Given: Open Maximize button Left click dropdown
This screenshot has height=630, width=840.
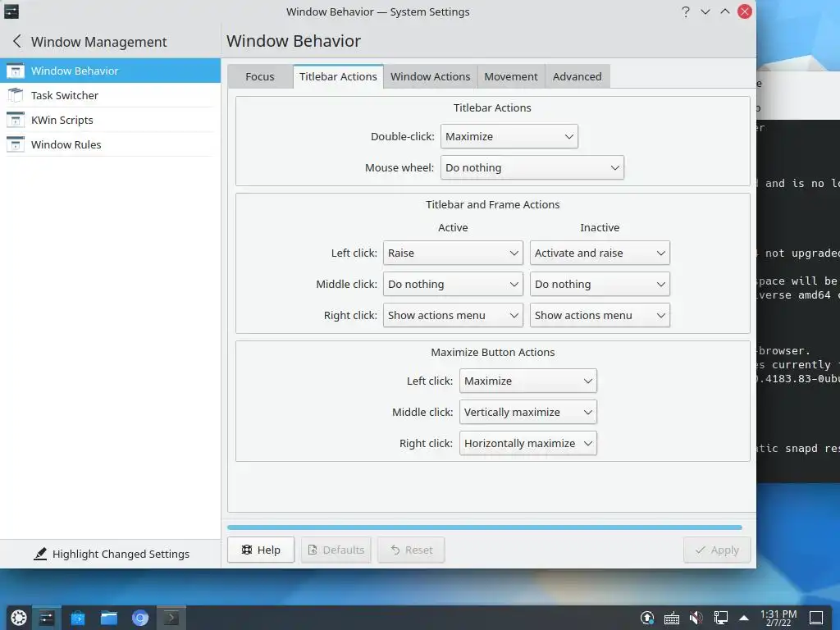Looking at the screenshot, I should point(527,381).
